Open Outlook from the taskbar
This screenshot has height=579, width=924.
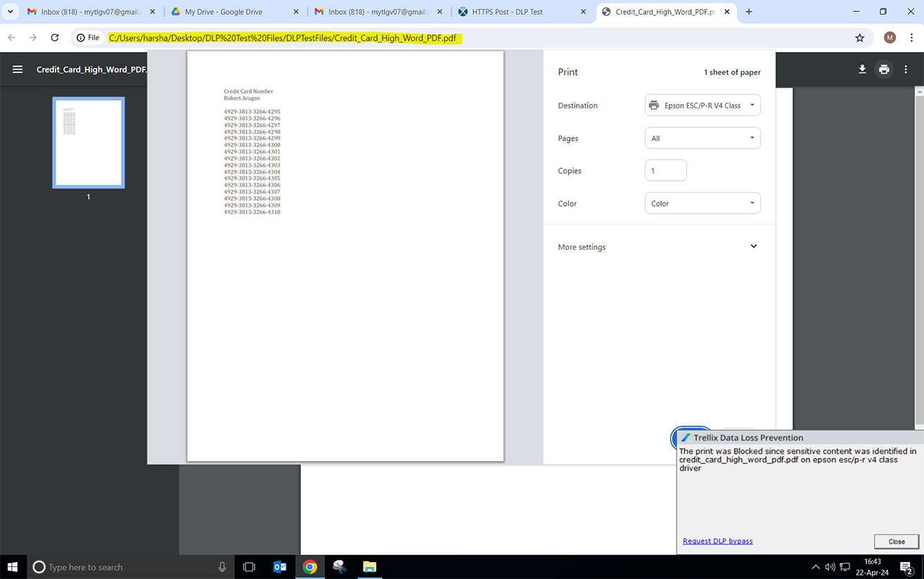(279, 567)
